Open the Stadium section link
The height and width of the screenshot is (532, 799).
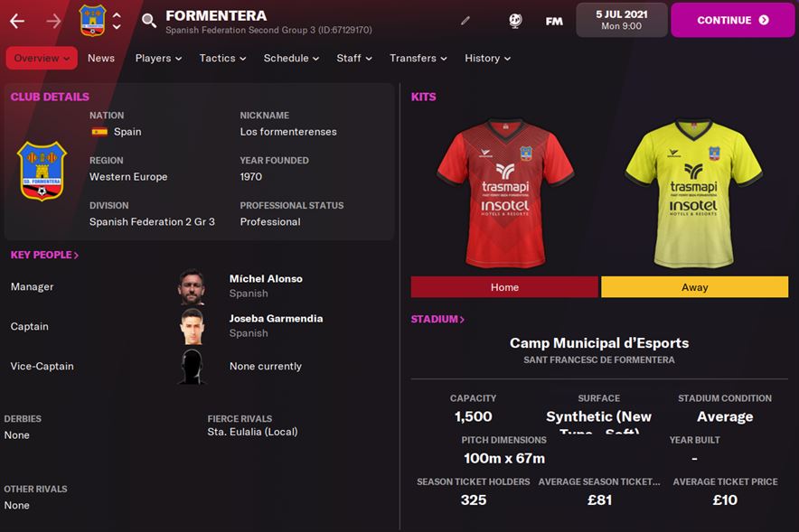(437, 319)
